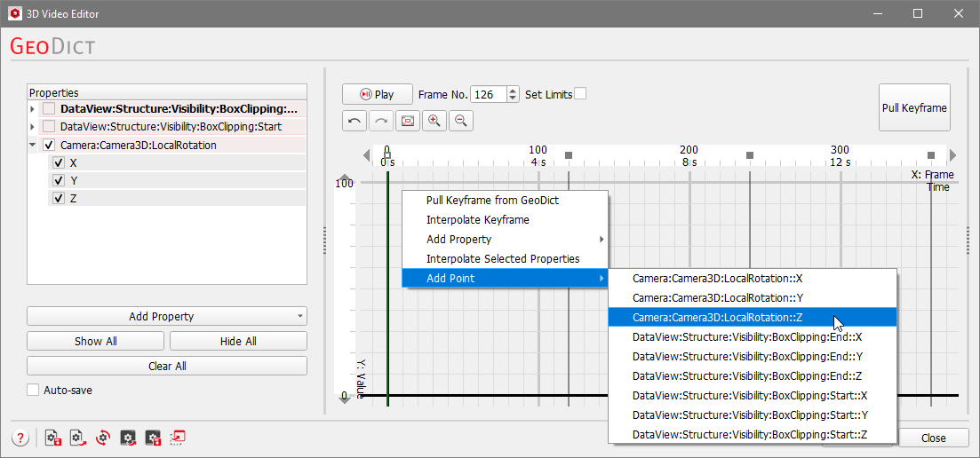Viewport: 980px width, 458px height.
Task: Enable the Set Limits checkbox
Action: [x=580, y=94]
